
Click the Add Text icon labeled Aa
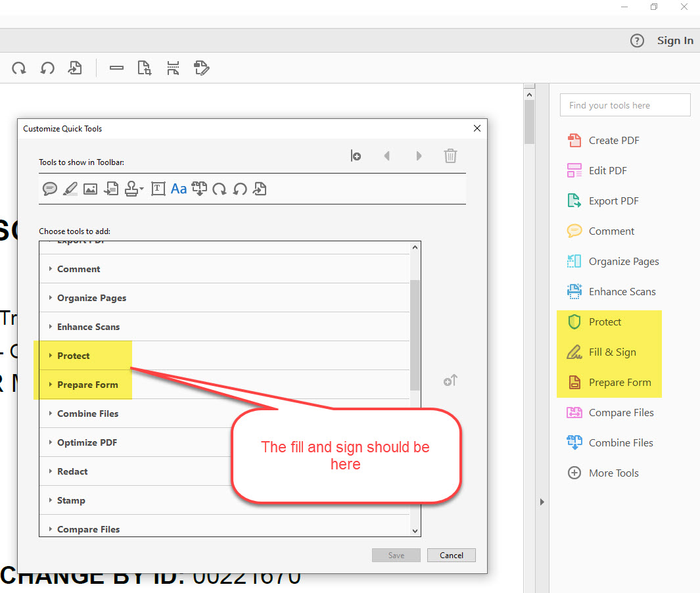[178, 189]
